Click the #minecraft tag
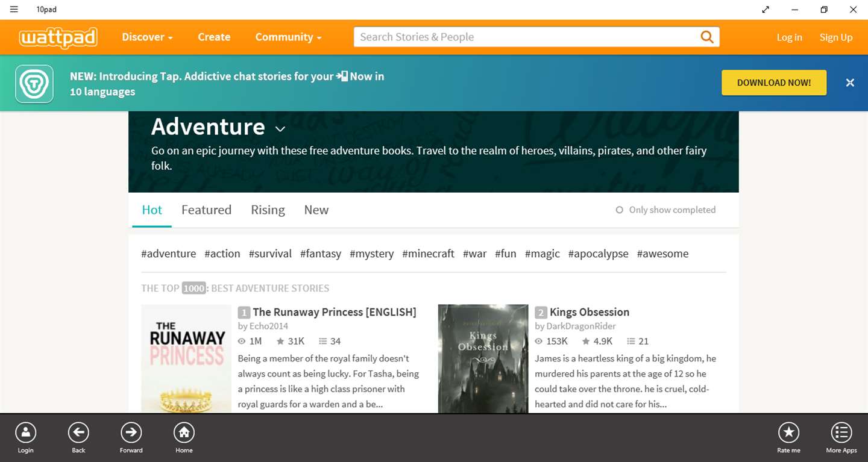868x462 pixels. coord(429,254)
